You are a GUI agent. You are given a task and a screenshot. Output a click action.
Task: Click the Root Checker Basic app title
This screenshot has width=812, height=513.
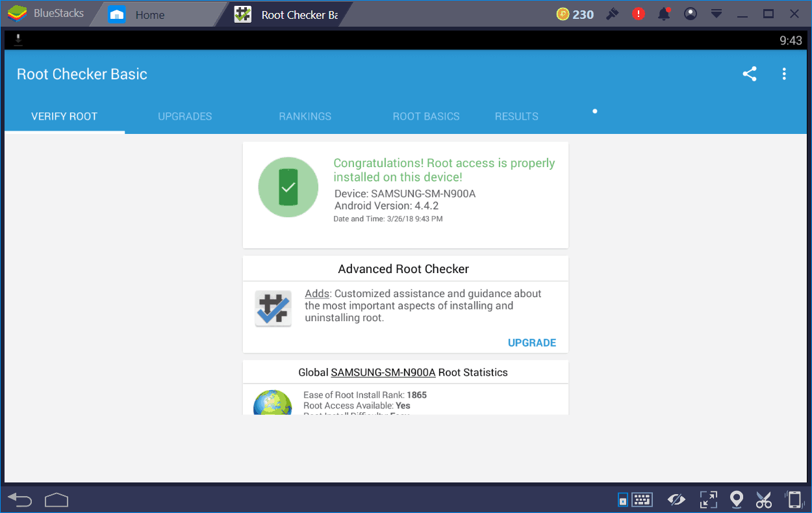click(x=82, y=74)
